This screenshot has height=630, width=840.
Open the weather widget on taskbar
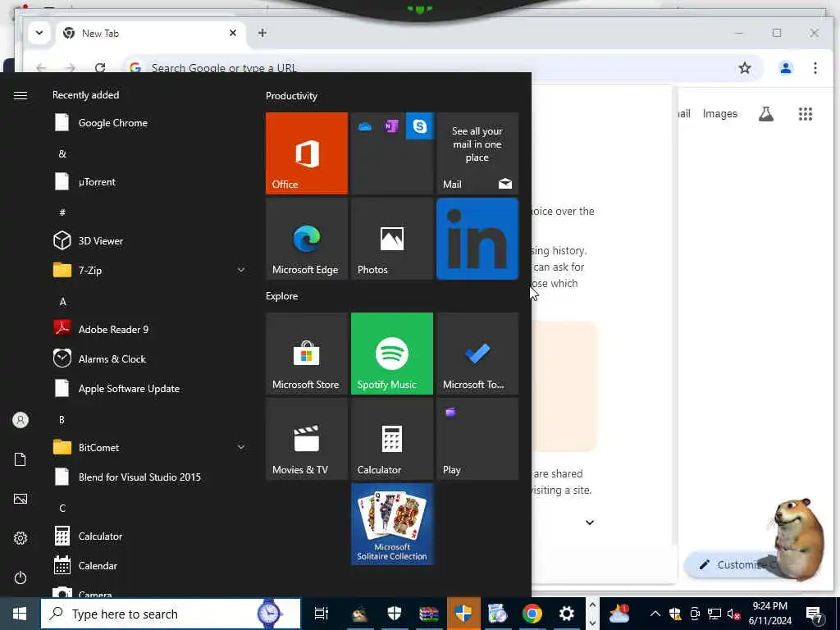619,614
